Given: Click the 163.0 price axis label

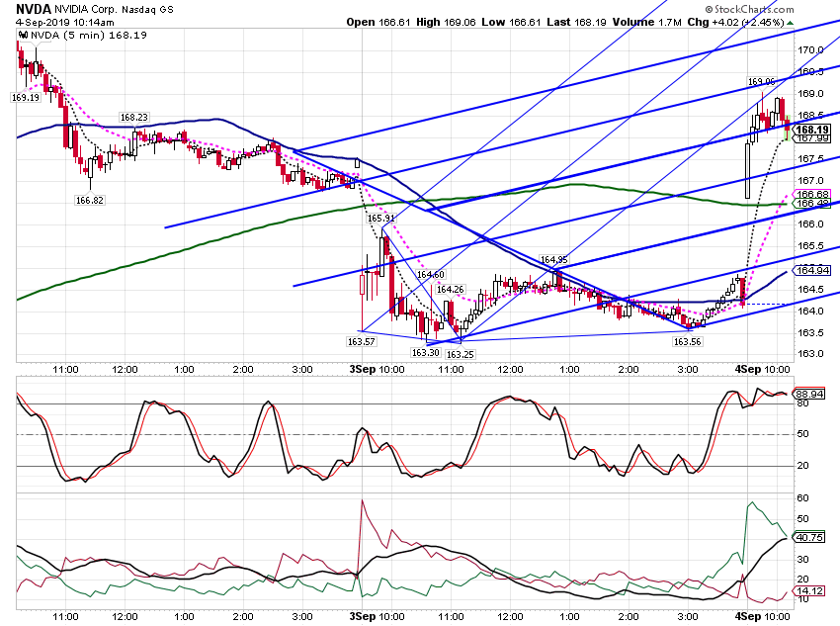Looking at the screenshot, I should pyautogui.click(x=810, y=354).
